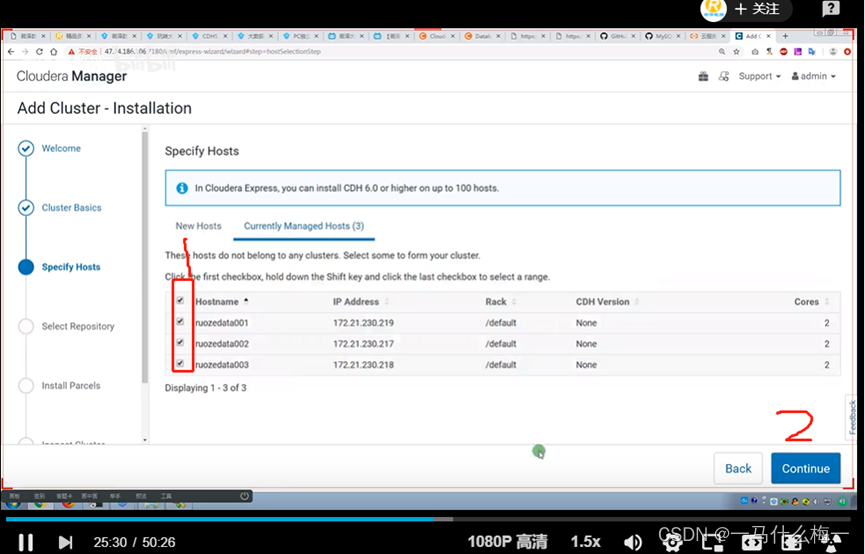The width and height of the screenshot is (865, 554).
Task: Sort table by CDH Version arrow icon
Action: [x=637, y=301]
